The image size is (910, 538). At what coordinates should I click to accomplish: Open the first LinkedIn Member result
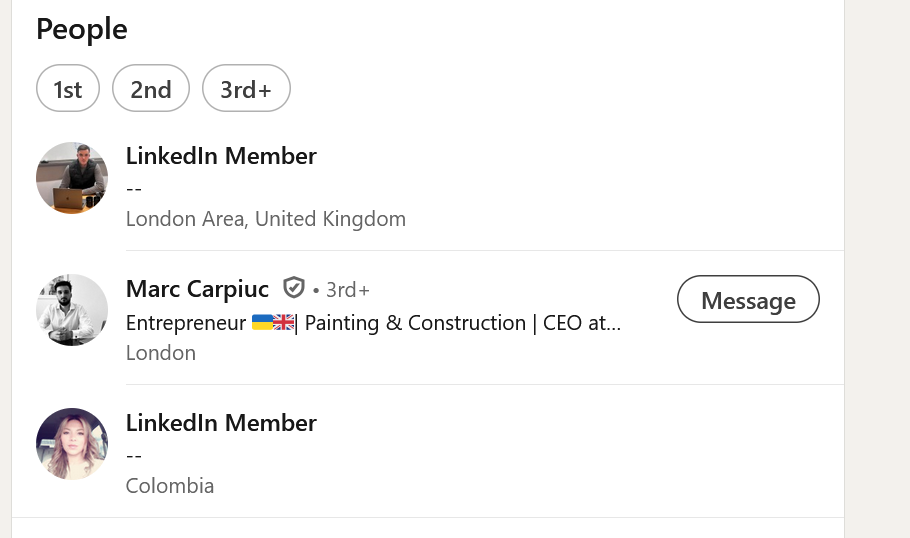221,156
